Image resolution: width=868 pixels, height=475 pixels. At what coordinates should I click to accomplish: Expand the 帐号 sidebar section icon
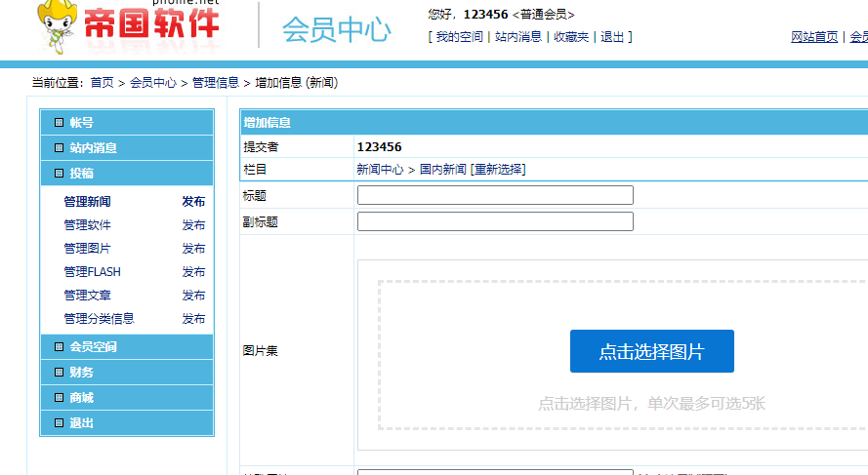coord(60,123)
